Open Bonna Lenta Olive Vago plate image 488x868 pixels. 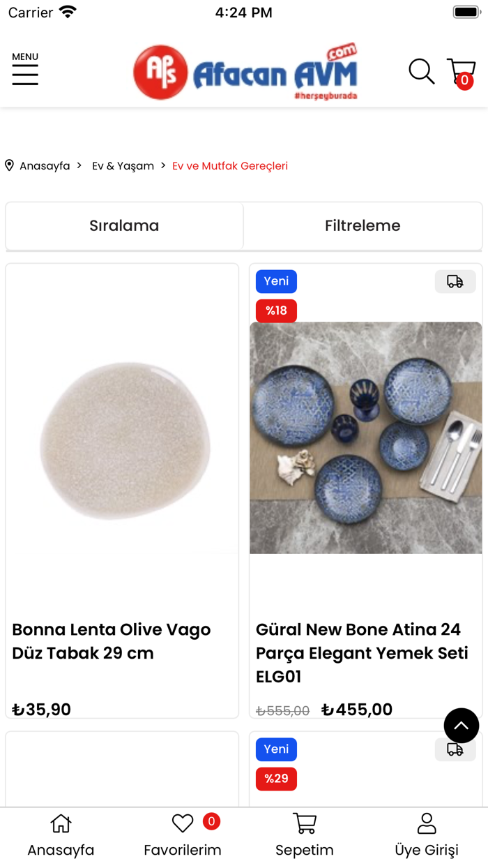pos(122,440)
